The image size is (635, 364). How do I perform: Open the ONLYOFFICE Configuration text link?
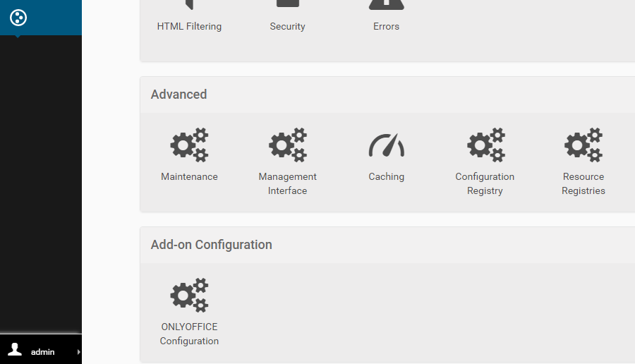click(x=189, y=334)
